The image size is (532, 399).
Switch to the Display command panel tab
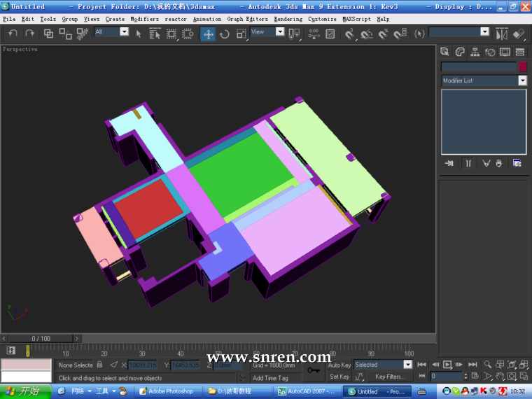click(x=505, y=52)
